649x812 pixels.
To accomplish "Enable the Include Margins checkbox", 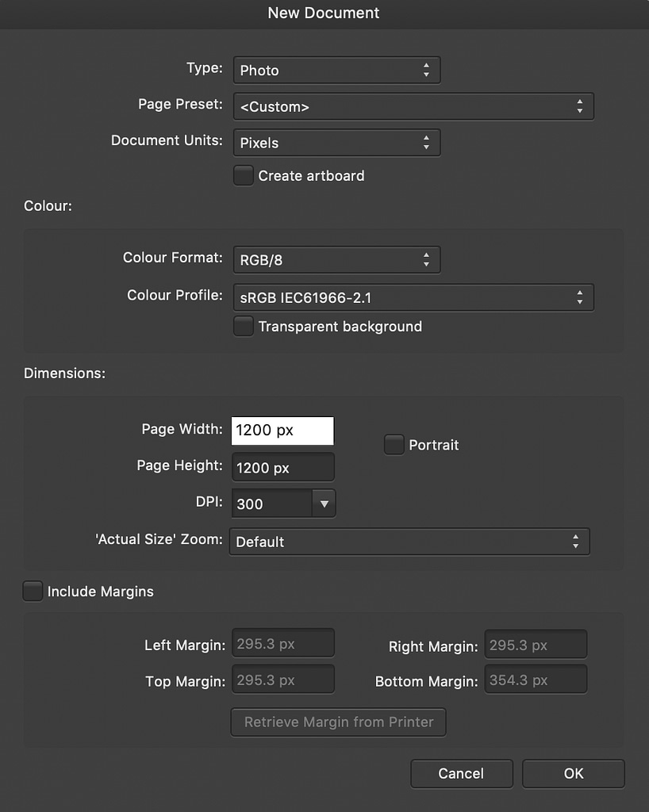I will click(33, 591).
